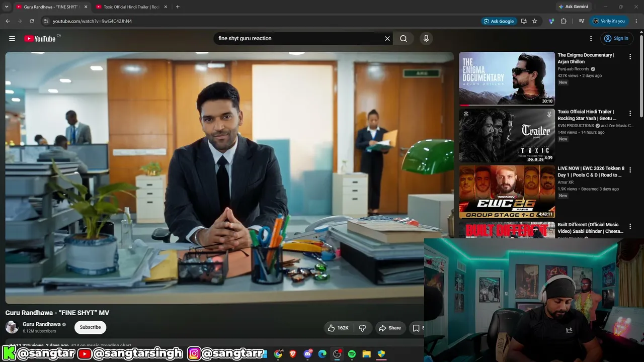Save the video using the bookmark icon

pos(417,328)
